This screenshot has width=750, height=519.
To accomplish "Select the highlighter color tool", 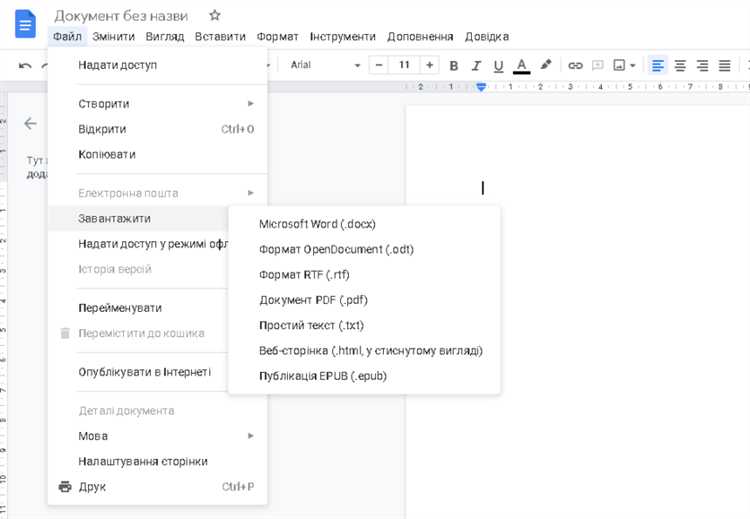I will (546, 65).
